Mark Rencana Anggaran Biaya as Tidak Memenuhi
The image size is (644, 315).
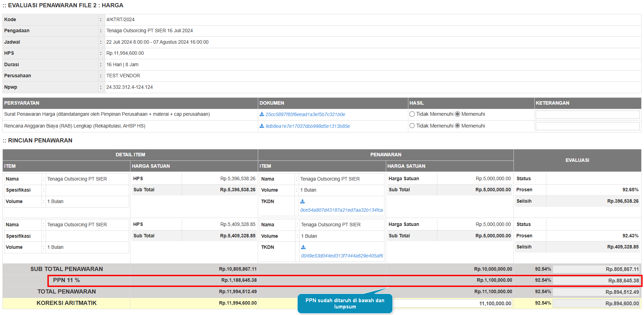point(412,126)
